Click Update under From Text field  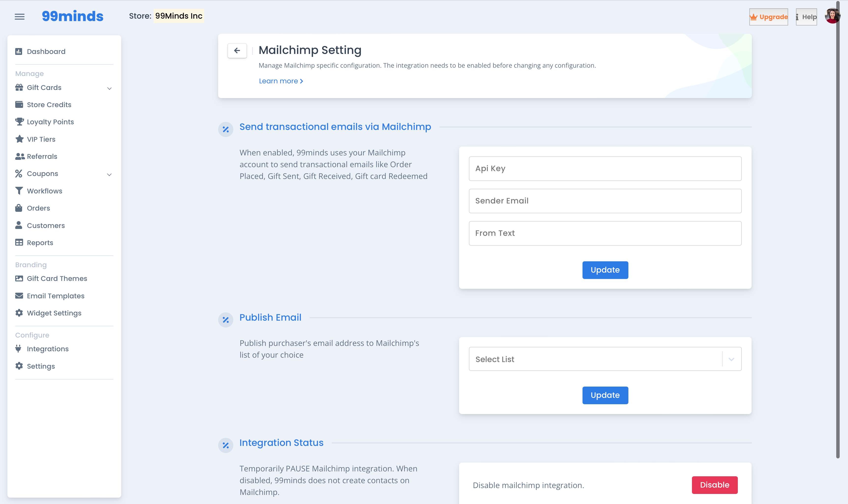coord(605,270)
